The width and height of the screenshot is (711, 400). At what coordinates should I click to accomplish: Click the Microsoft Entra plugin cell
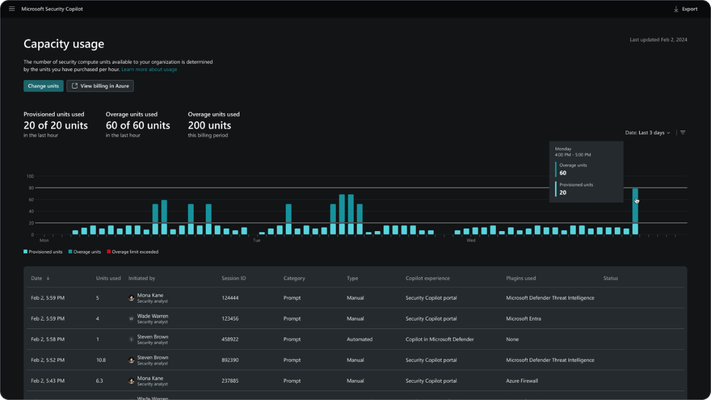coord(523,319)
